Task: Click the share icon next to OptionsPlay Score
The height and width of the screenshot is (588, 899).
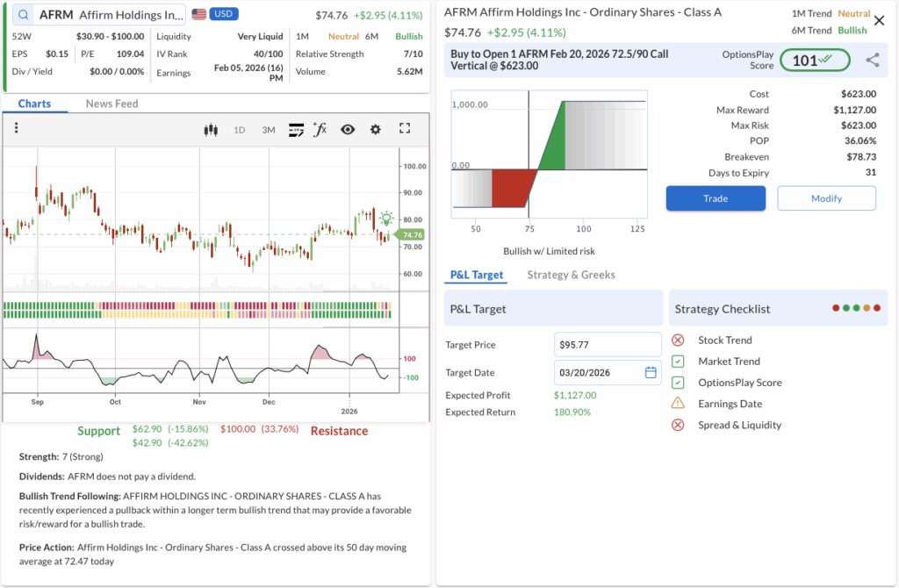Action: pos(872,61)
